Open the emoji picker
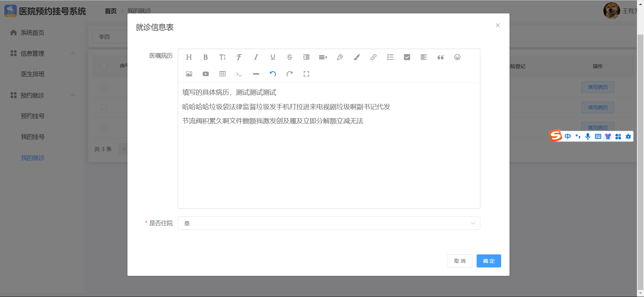This screenshot has width=644, height=297. pos(457,57)
